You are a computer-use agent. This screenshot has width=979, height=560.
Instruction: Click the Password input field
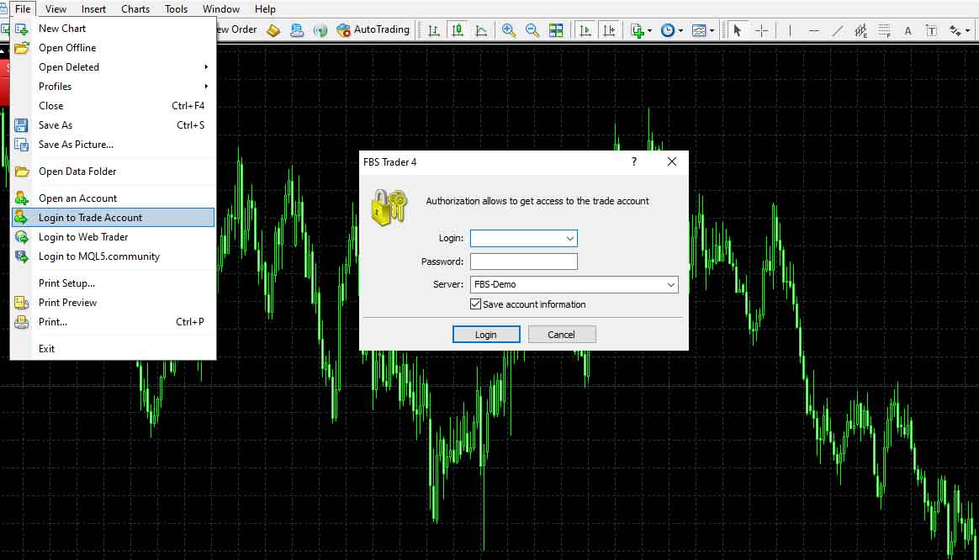click(524, 262)
